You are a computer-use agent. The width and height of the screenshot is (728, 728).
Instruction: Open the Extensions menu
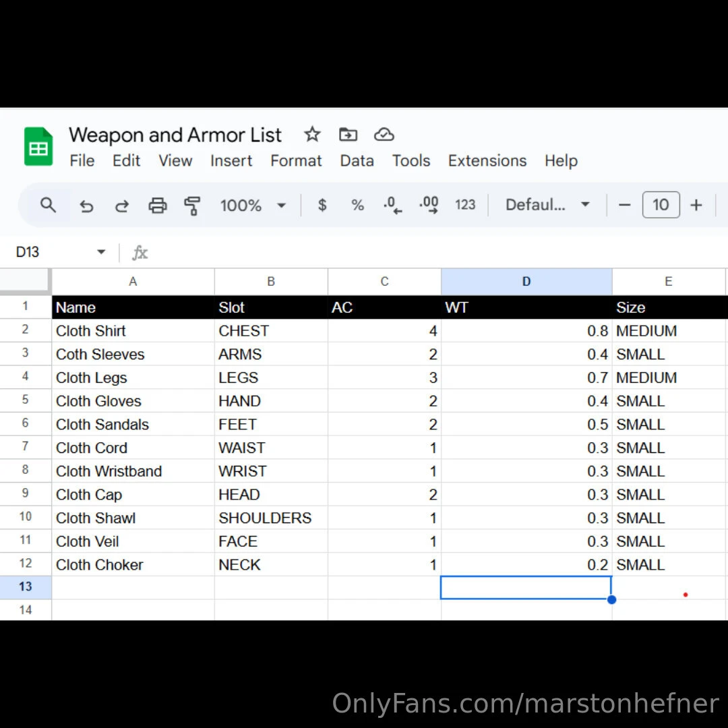pos(487,160)
